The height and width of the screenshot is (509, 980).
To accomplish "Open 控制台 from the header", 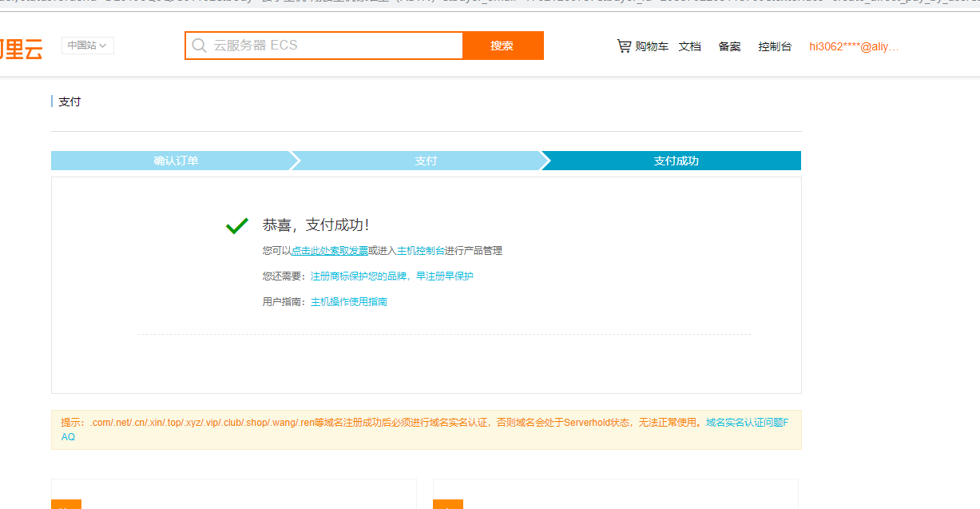I will click(x=775, y=46).
